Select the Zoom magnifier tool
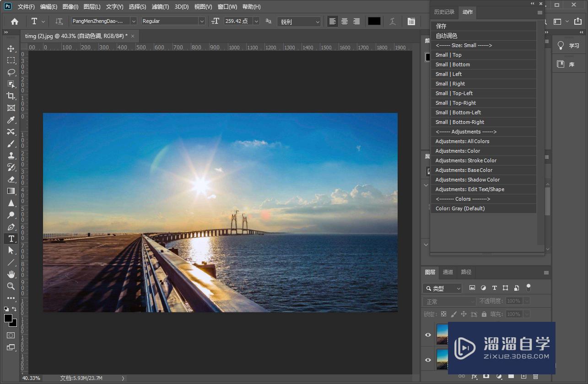588x384 pixels. click(x=11, y=286)
